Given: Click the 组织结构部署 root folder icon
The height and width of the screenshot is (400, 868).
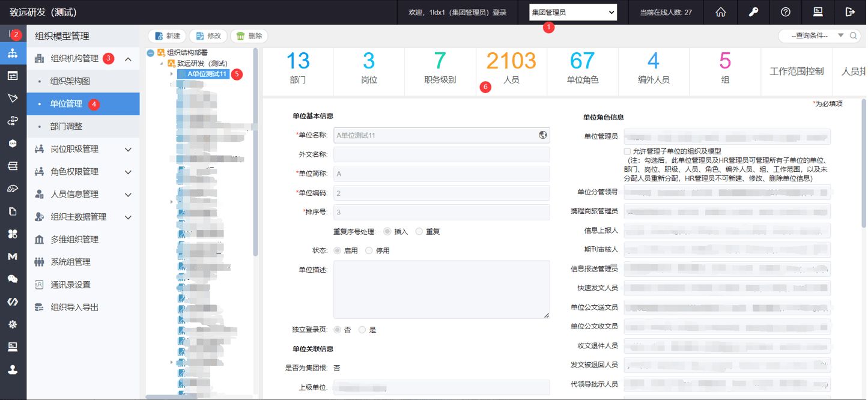Looking at the screenshot, I should pyautogui.click(x=161, y=53).
